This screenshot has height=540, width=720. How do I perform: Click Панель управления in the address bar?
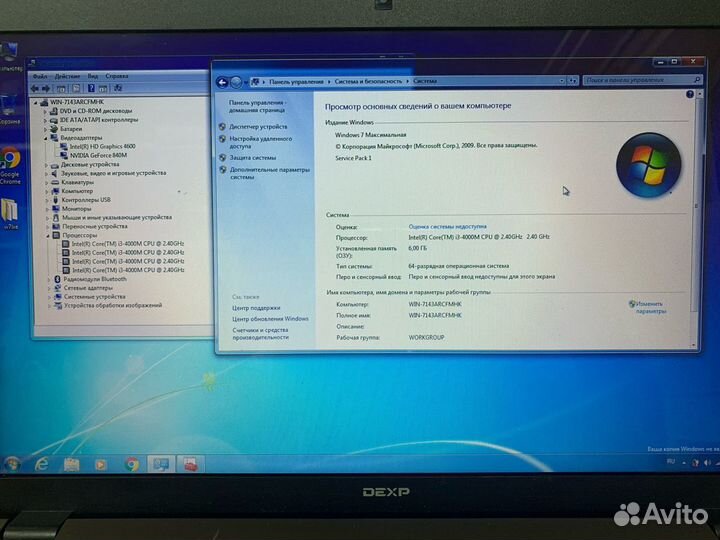(x=296, y=82)
